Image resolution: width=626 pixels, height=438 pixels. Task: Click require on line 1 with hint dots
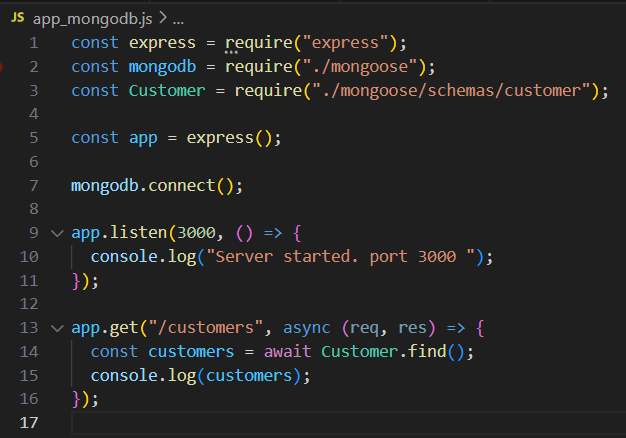pos(259,43)
